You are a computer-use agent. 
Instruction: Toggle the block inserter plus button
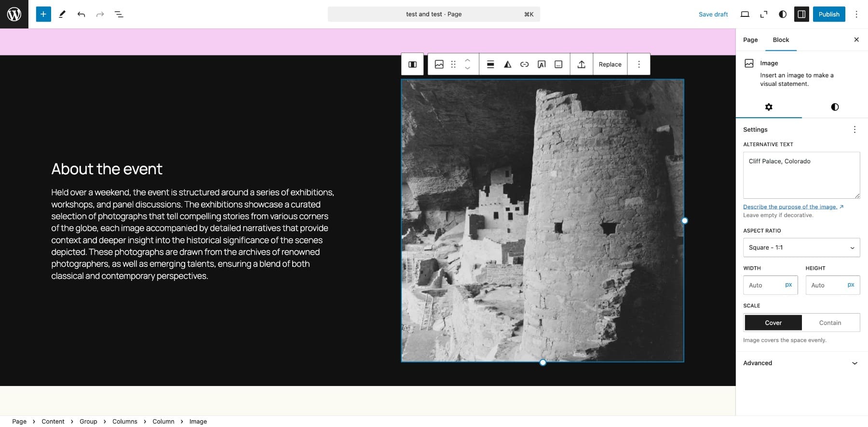click(x=43, y=14)
